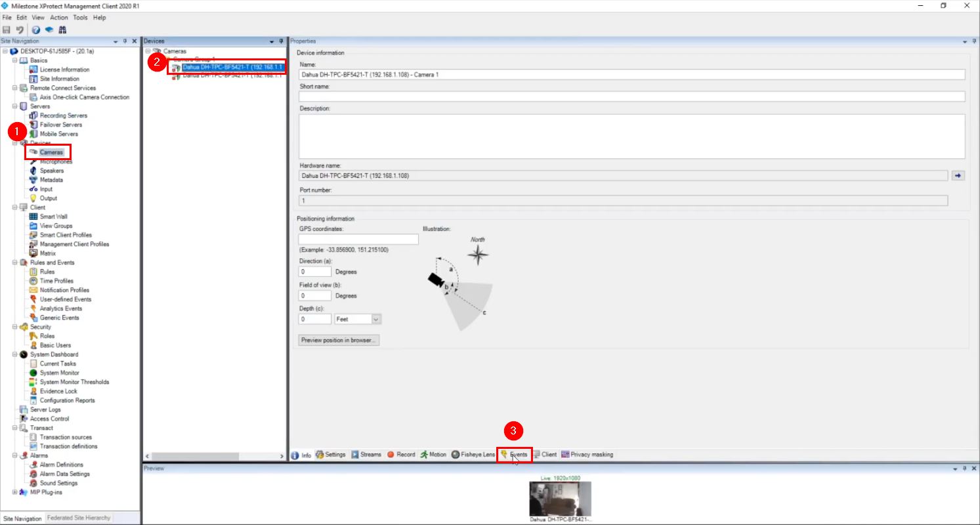Collapse the Rules and Events tree node
Screen dimensions: 980x525
(14, 262)
